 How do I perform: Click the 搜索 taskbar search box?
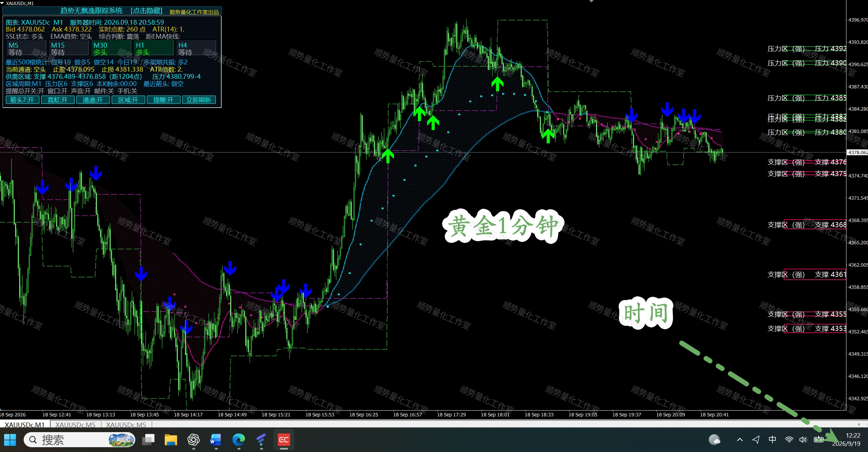click(x=79, y=440)
